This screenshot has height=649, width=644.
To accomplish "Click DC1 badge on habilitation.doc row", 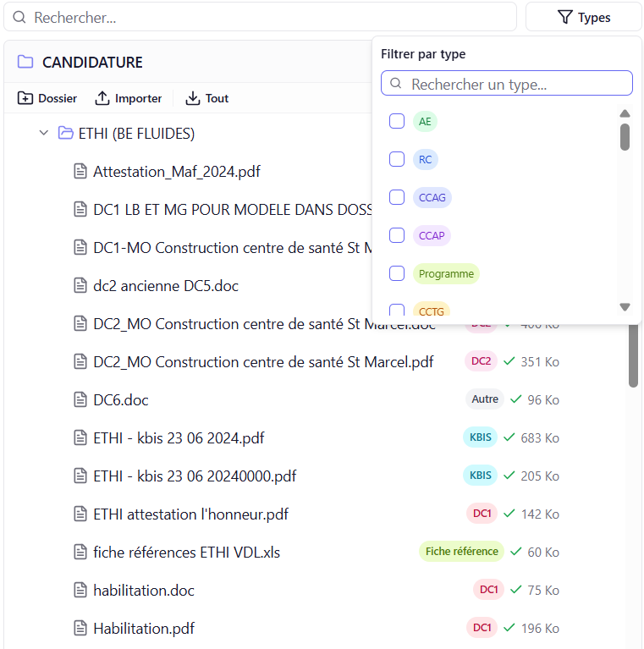I will pos(488,590).
